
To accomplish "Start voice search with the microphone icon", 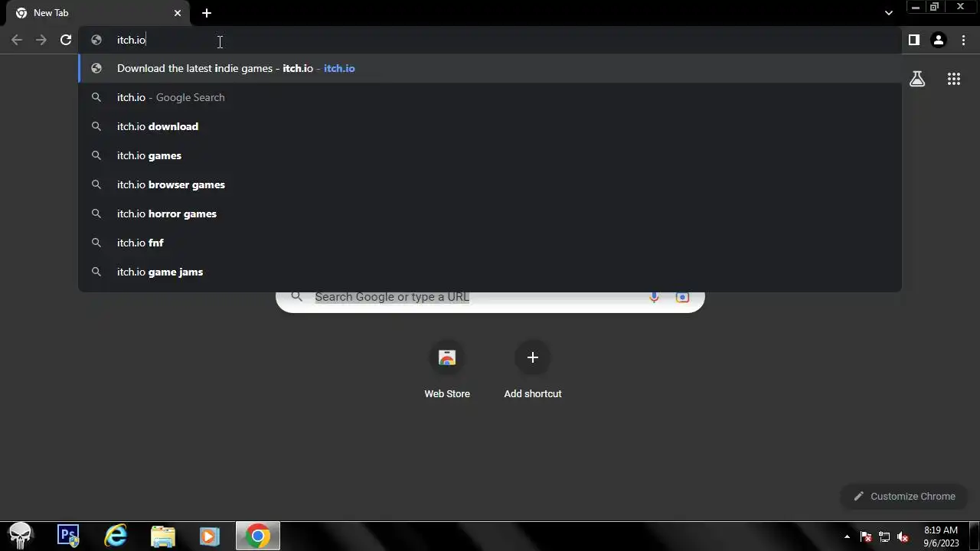I will (x=654, y=297).
